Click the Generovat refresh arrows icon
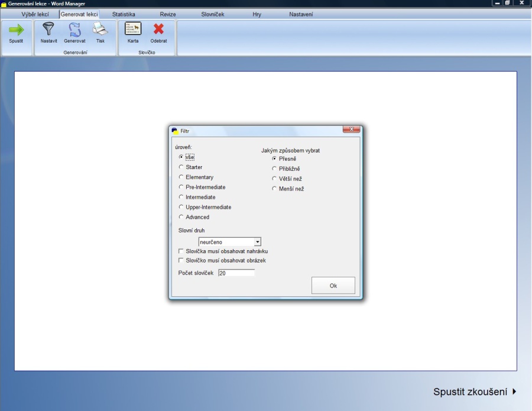Screen dimensions: 532x411 [74, 30]
